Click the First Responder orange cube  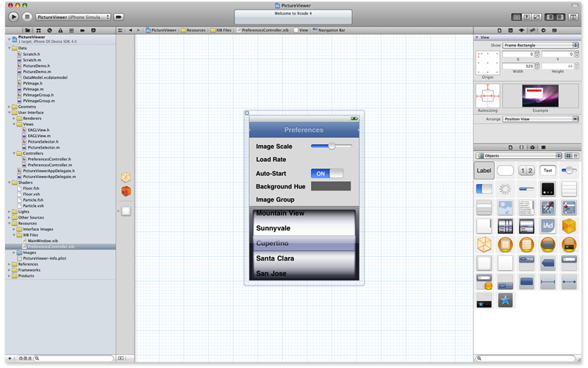pyautogui.click(x=126, y=191)
